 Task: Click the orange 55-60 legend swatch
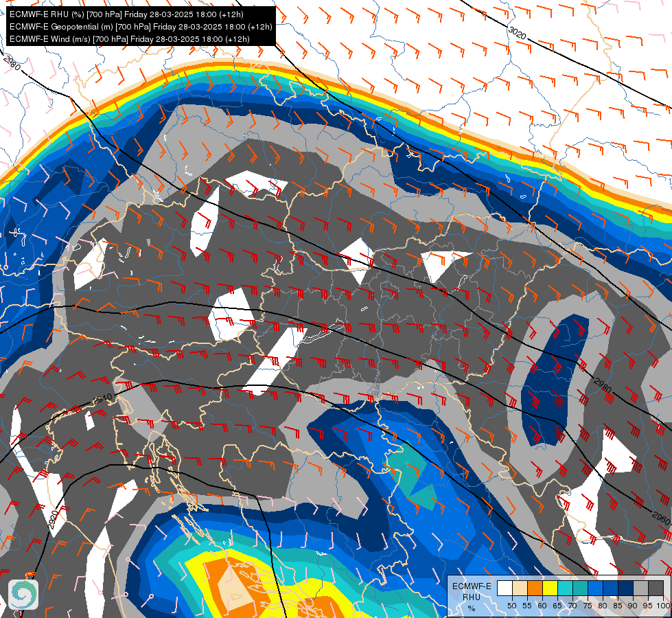pos(535,588)
